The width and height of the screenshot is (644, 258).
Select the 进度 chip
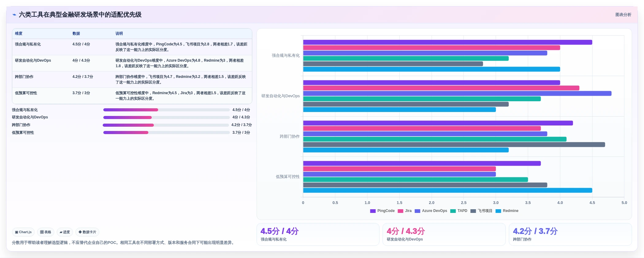(65, 232)
